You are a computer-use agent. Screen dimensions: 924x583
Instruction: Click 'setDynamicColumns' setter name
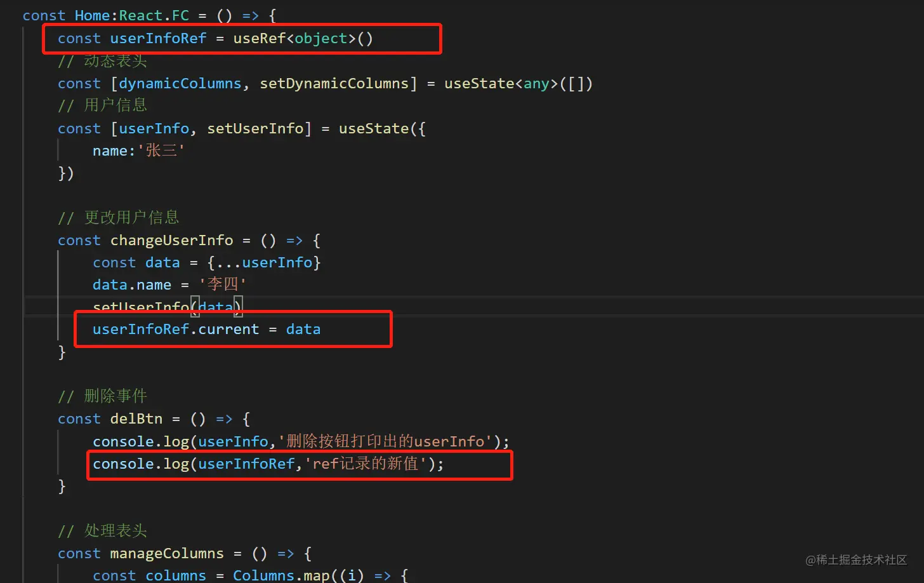click(x=334, y=83)
